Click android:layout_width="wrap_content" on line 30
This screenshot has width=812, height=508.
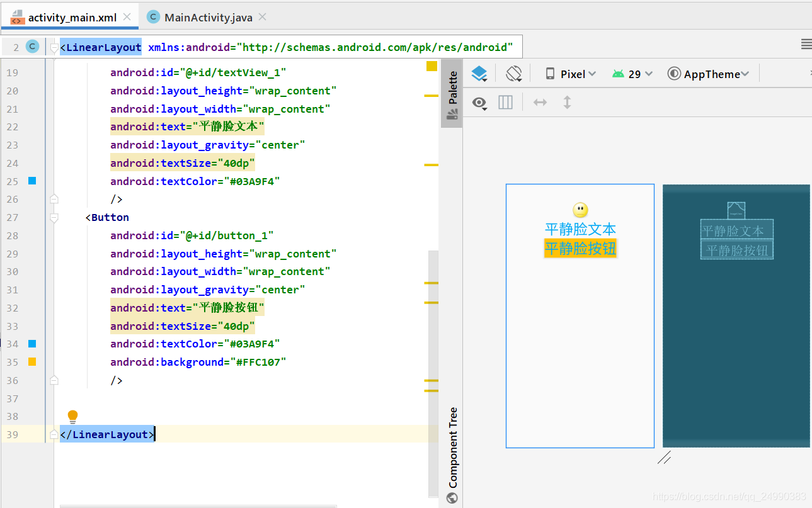click(220, 271)
